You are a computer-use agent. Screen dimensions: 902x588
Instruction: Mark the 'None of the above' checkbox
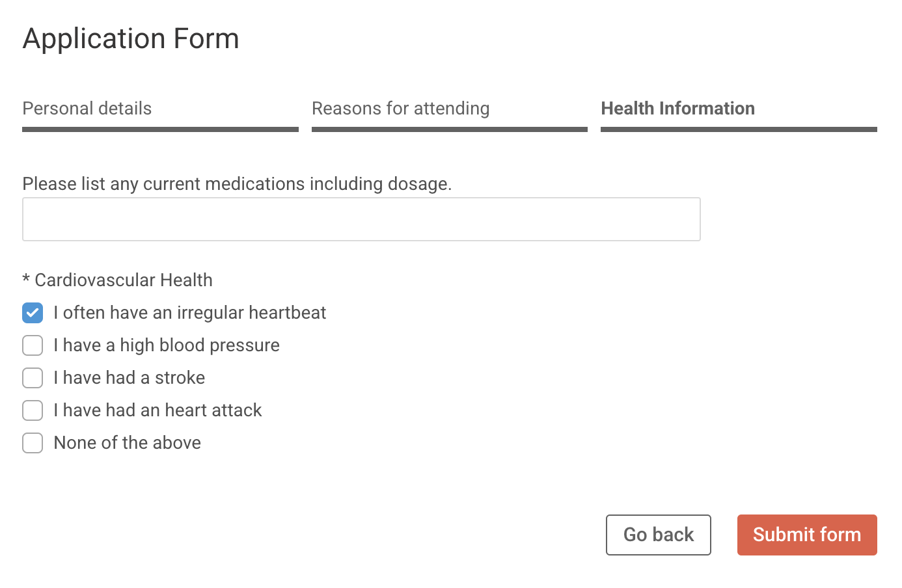click(x=33, y=443)
